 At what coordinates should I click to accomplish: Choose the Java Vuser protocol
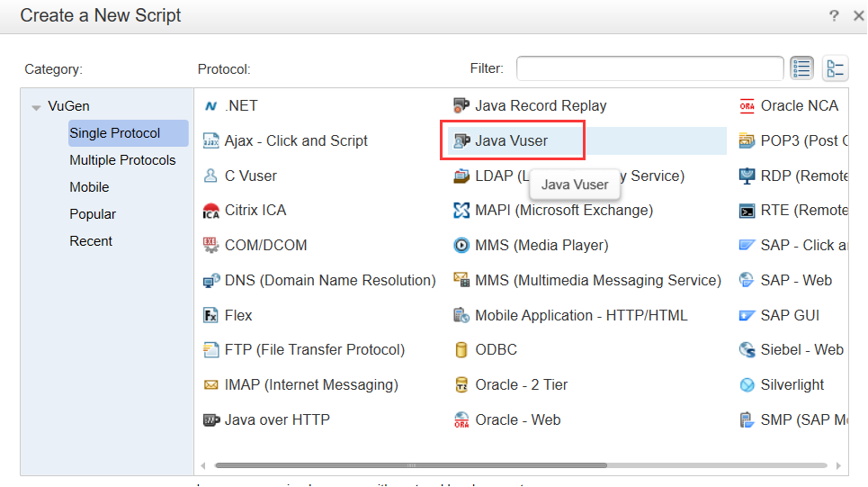[511, 140]
